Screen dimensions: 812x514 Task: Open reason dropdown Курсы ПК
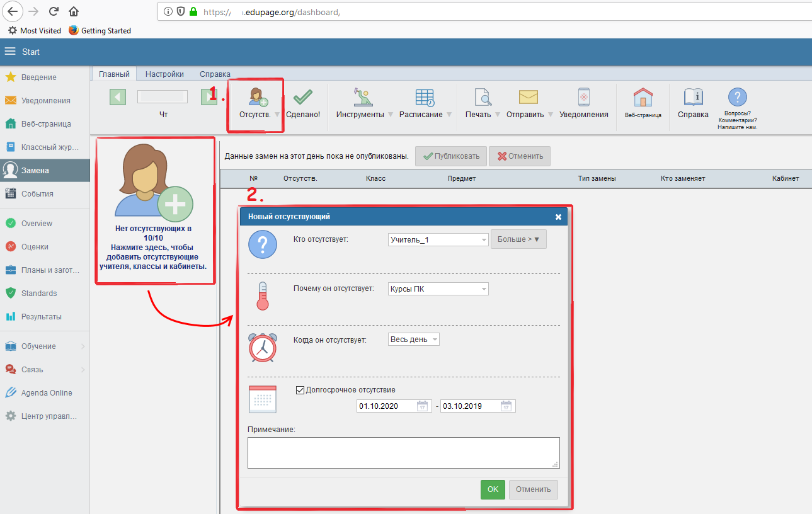tap(438, 289)
